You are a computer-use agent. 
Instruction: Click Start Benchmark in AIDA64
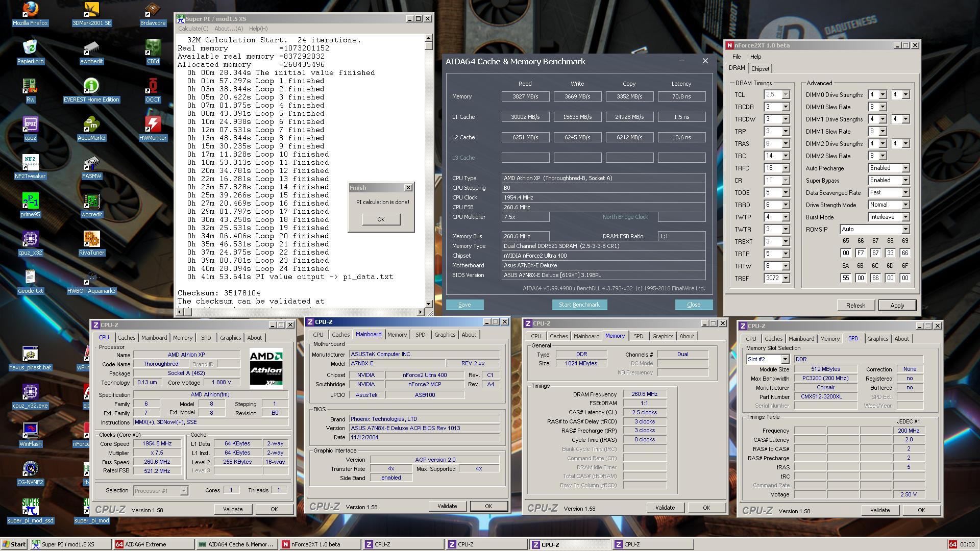pos(579,305)
